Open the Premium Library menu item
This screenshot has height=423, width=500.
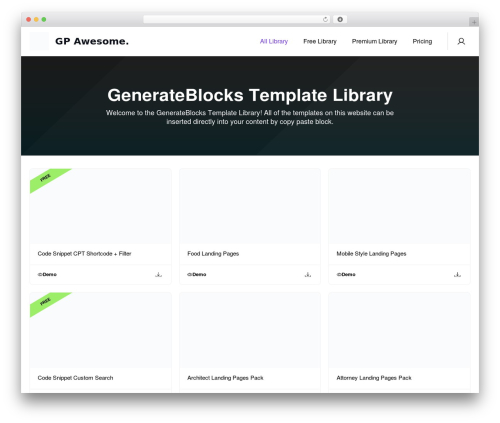[x=374, y=41]
